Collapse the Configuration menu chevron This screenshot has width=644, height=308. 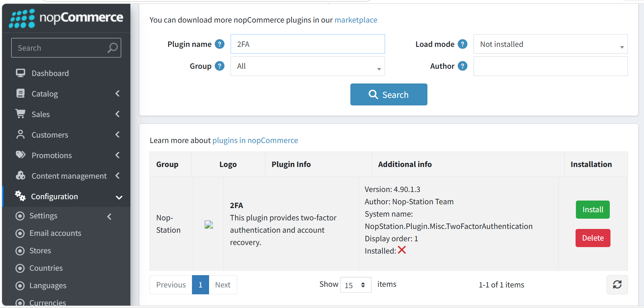pos(119,197)
